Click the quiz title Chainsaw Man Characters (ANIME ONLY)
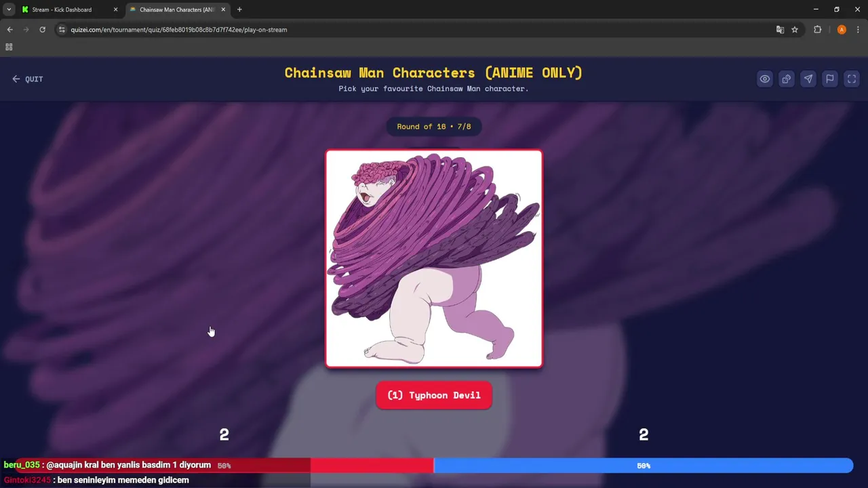Image resolution: width=868 pixels, height=488 pixels. [x=434, y=73]
